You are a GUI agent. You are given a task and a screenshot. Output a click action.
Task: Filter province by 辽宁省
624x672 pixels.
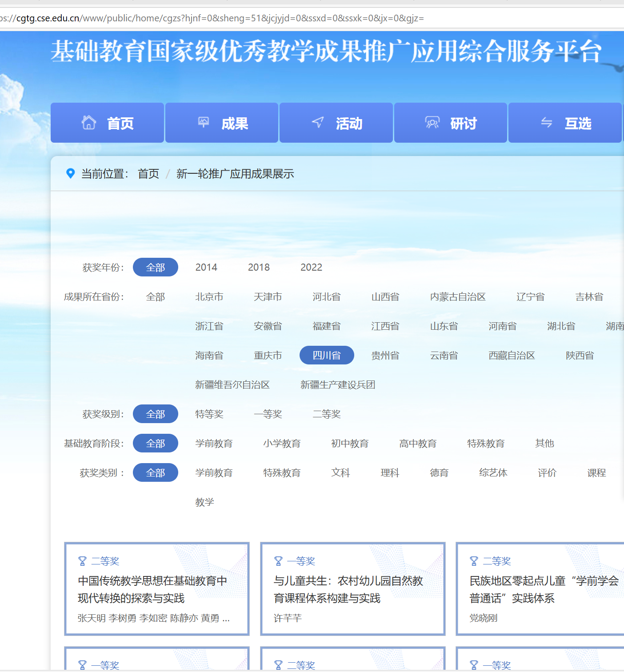[531, 296]
